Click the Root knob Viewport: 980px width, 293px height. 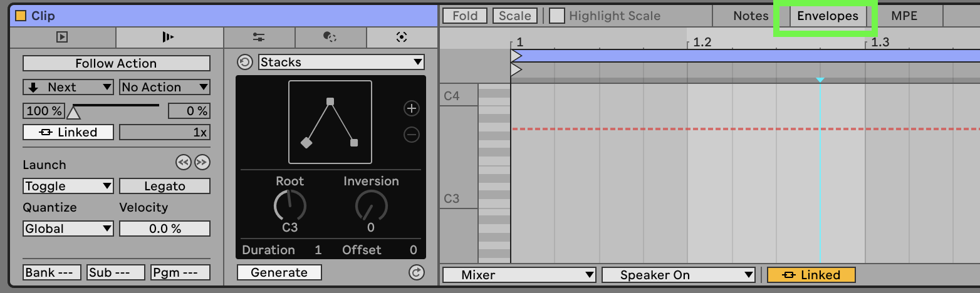tap(289, 206)
